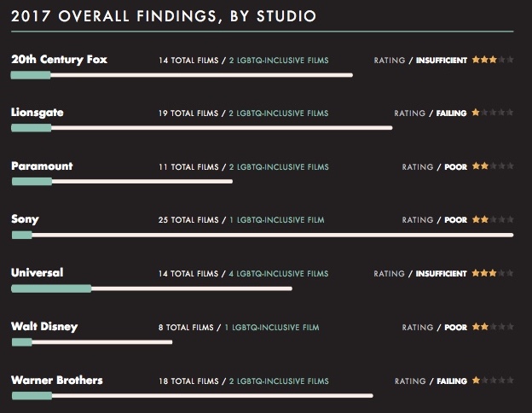Click '2 LGBTQ-INCLUSIVE FILMS' for Warner Brothers
Viewport: 532px width, 413px height.
[x=279, y=381]
